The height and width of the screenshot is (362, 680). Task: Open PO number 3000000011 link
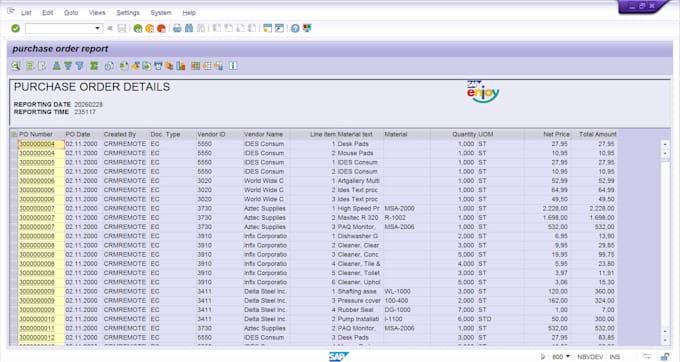pyautogui.click(x=37, y=328)
